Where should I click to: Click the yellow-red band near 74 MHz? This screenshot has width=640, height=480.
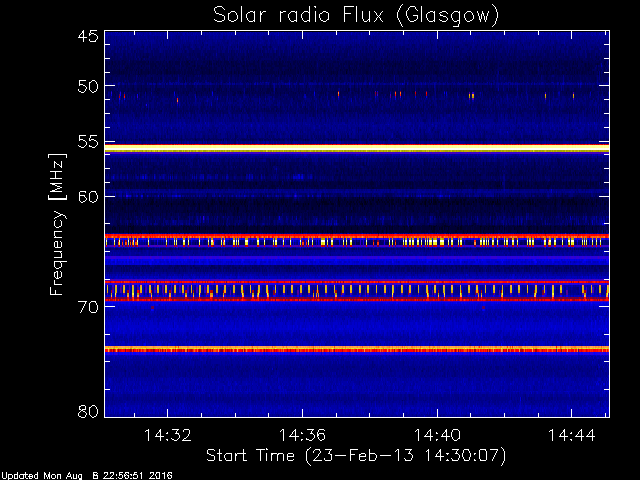357,349
